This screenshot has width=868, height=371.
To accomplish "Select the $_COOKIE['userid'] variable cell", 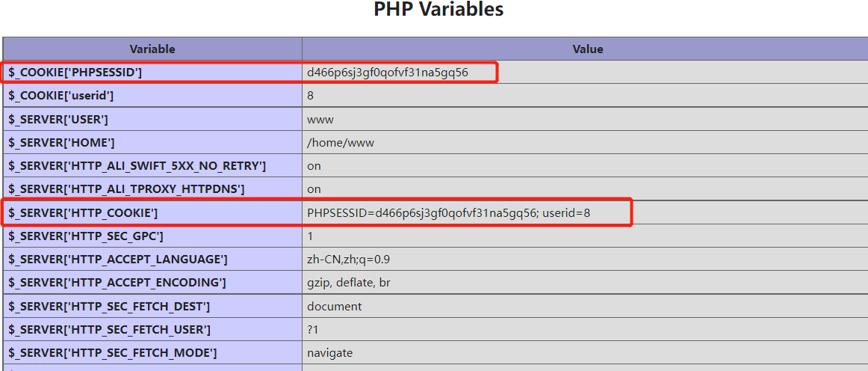I will (x=152, y=96).
